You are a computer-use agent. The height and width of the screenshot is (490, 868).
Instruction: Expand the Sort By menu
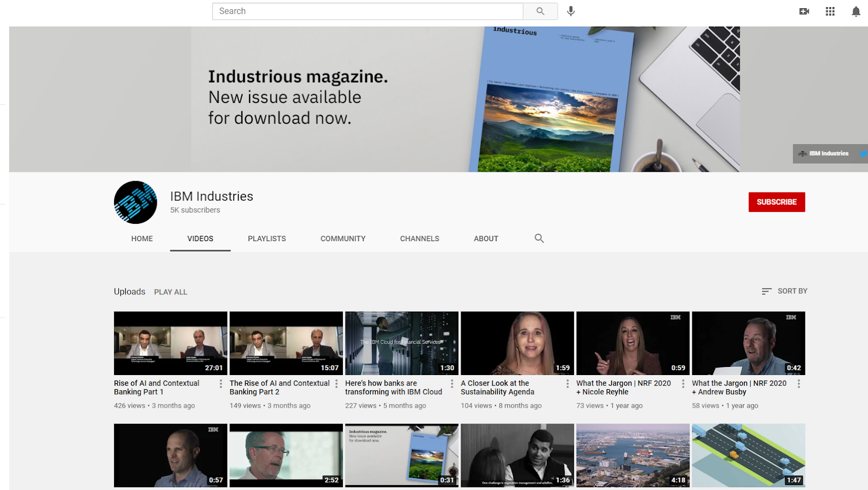click(x=784, y=291)
